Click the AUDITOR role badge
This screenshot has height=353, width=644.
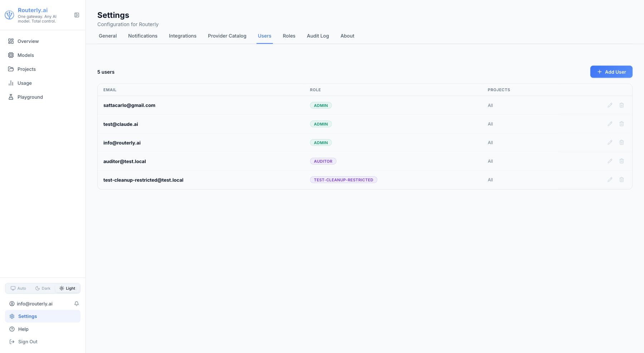(x=323, y=161)
